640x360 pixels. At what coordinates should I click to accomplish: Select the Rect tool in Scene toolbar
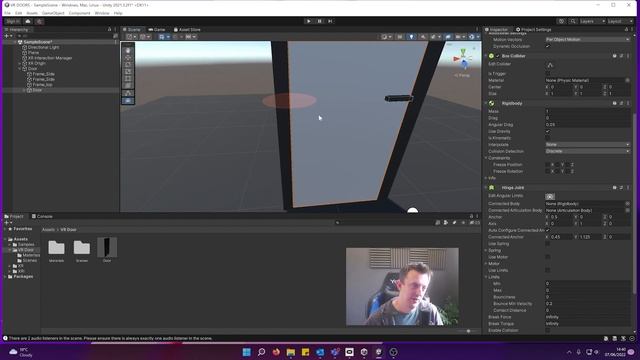click(x=128, y=78)
